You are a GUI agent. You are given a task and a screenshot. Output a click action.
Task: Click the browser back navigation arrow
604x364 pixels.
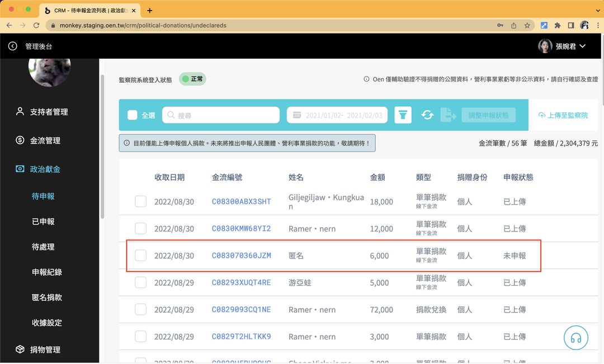click(x=9, y=25)
